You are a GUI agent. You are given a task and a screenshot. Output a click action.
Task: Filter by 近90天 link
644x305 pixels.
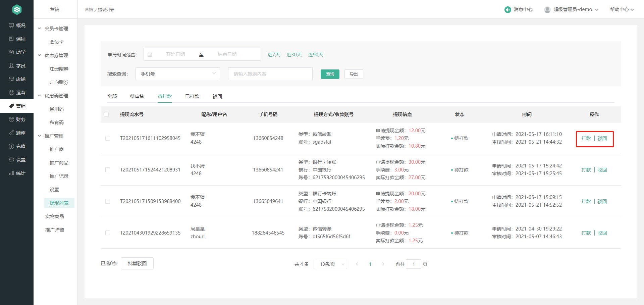316,55
